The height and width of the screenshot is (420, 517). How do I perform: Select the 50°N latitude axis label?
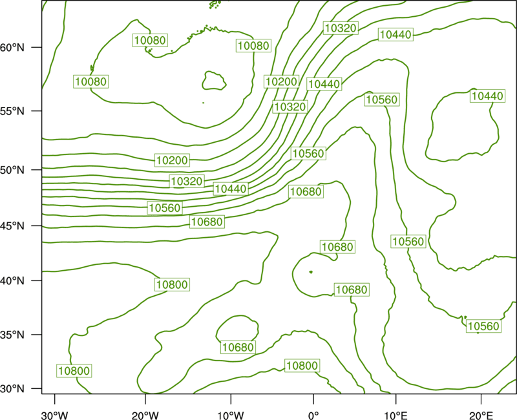click(12, 170)
